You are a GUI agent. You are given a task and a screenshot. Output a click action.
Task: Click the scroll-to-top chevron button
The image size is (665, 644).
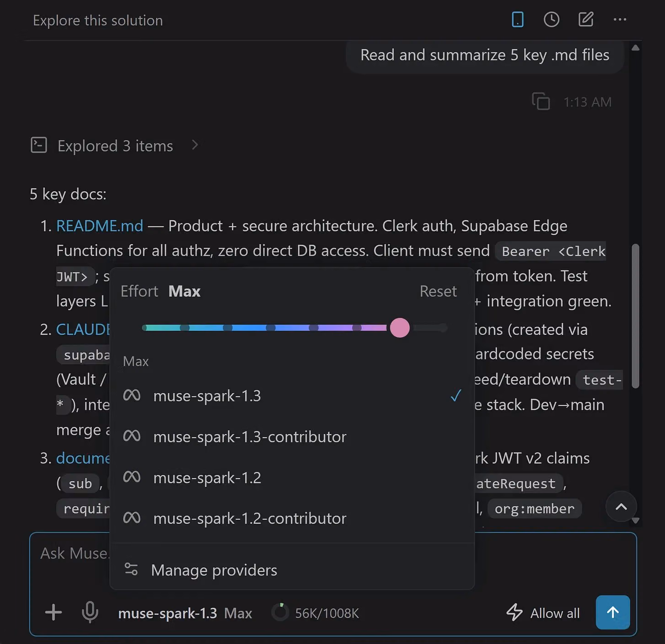pos(621,507)
